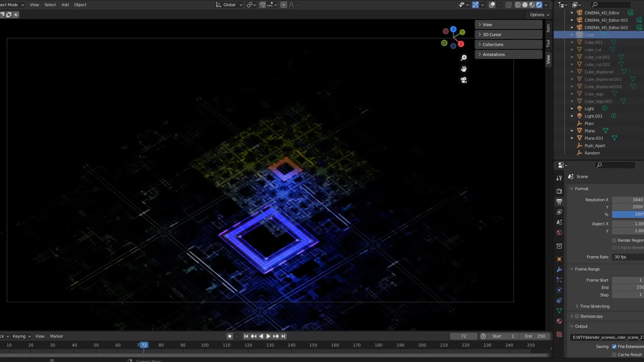The width and height of the screenshot is (644, 362).
Task: Select the hand pan viewport gizmo
Action: pyautogui.click(x=464, y=69)
